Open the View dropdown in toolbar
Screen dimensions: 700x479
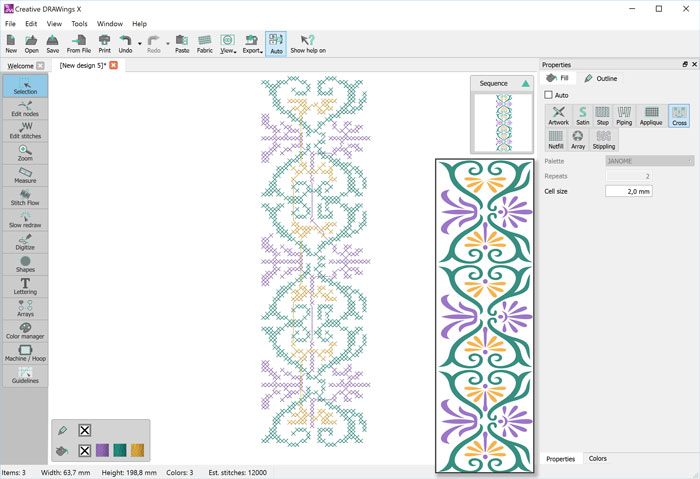point(228,42)
